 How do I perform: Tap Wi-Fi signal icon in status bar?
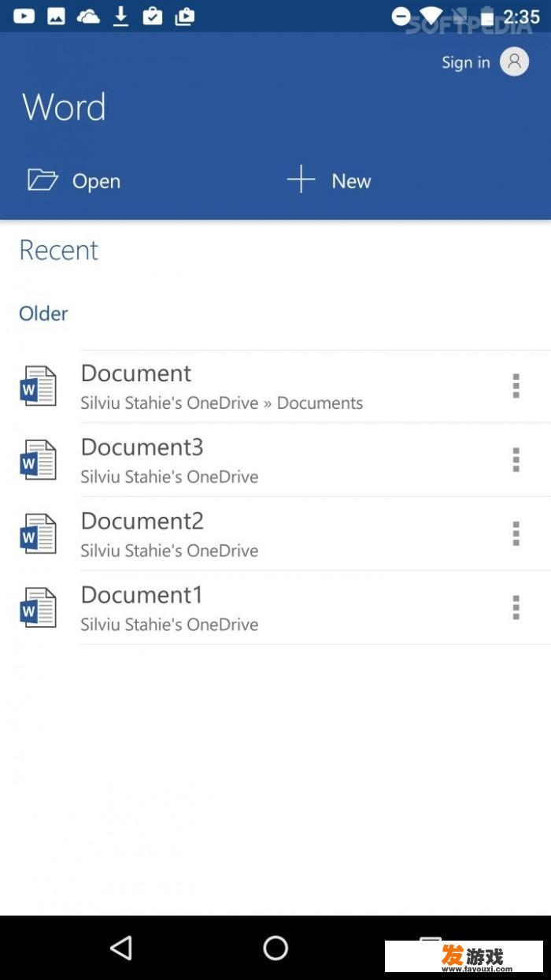click(431, 16)
